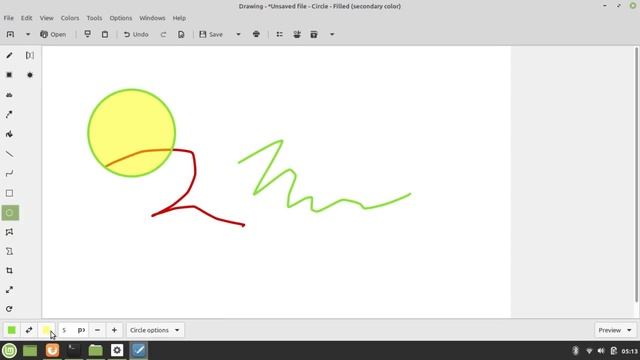640x360 pixels.
Task: Select the tool just above the eyedropper
Action: [x=9, y=95]
